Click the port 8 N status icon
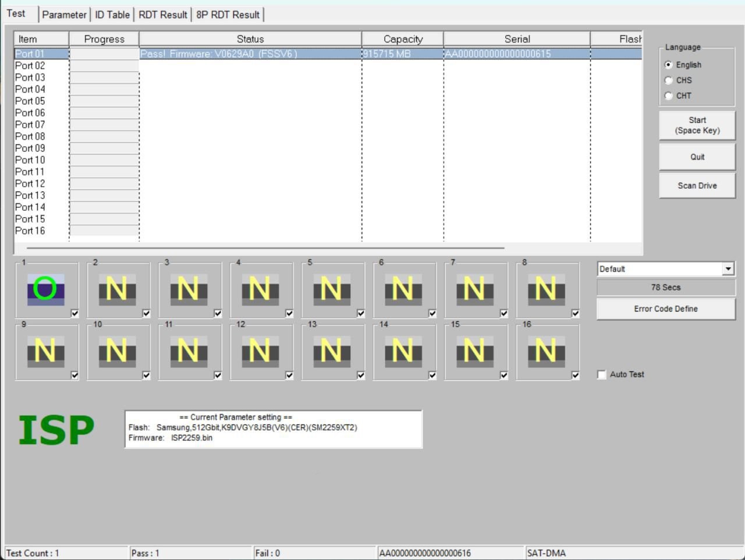This screenshot has height=560, width=745. click(547, 289)
